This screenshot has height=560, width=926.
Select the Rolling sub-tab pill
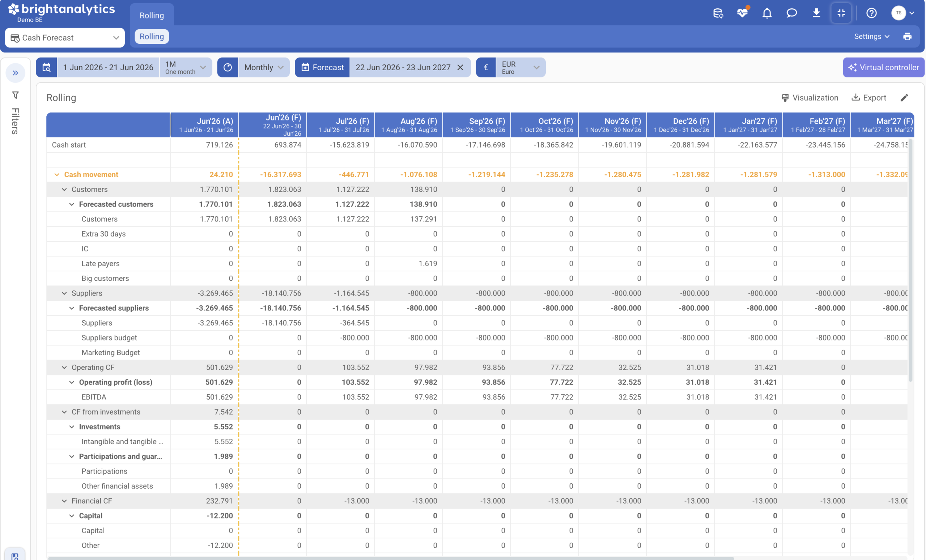click(152, 37)
